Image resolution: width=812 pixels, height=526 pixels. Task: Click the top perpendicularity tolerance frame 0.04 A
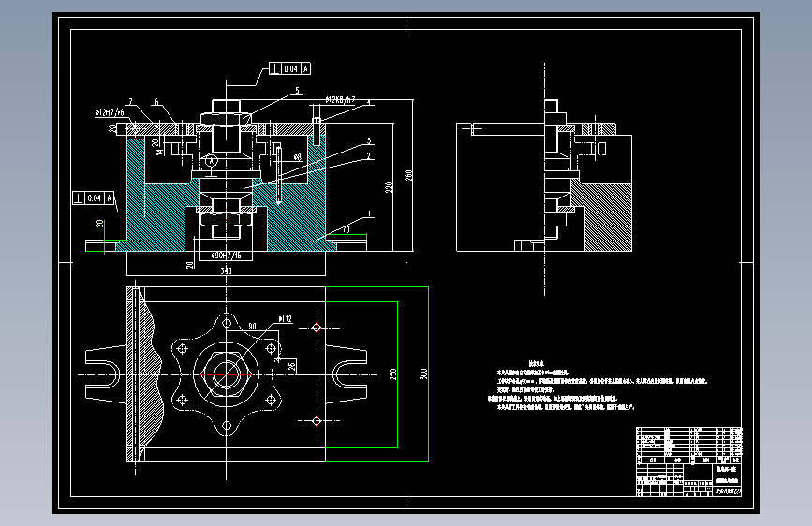point(290,69)
